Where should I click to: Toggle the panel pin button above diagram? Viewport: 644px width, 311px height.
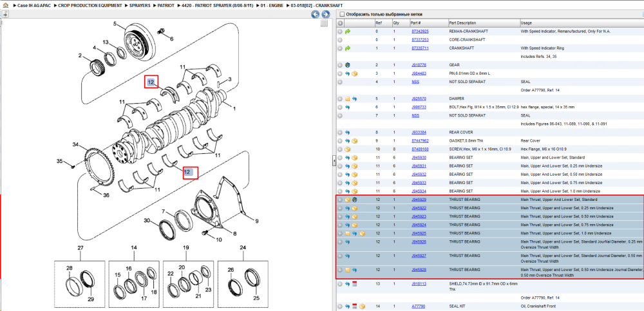[5, 14]
